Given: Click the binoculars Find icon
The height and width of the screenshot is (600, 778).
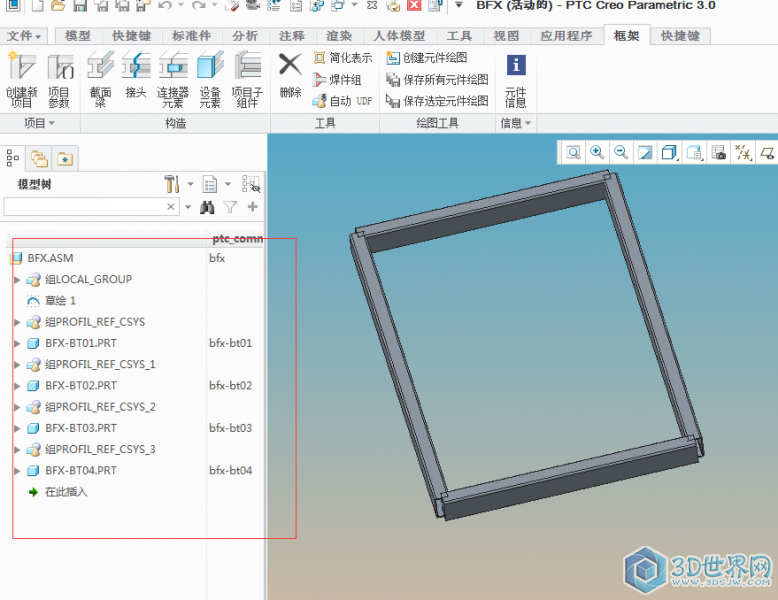Looking at the screenshot, I should 207,207.
